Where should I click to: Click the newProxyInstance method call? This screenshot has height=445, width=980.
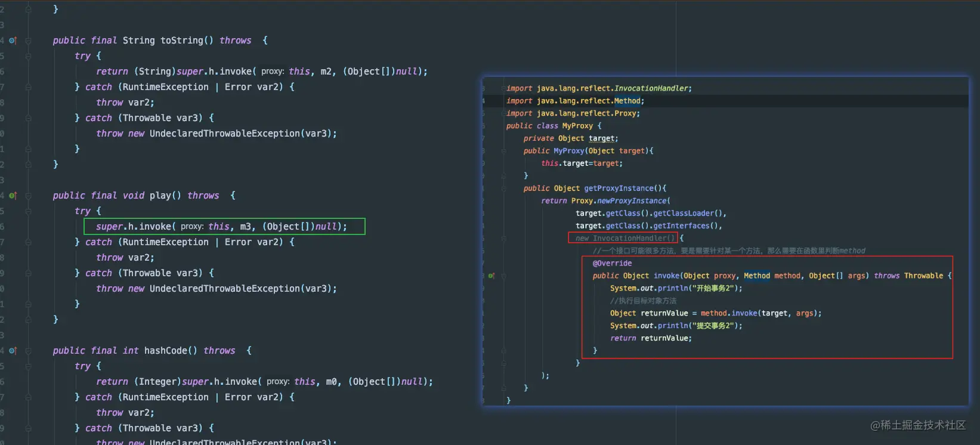tap(632, 201)
